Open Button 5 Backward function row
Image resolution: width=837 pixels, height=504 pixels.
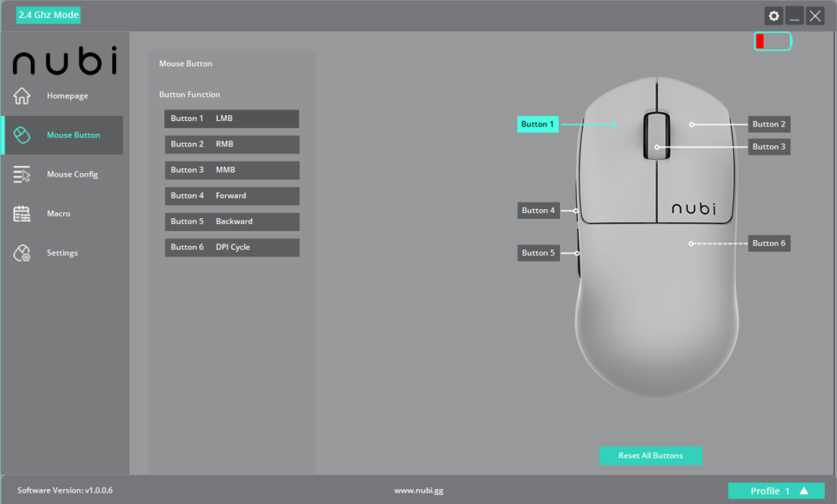pos(231,221)
